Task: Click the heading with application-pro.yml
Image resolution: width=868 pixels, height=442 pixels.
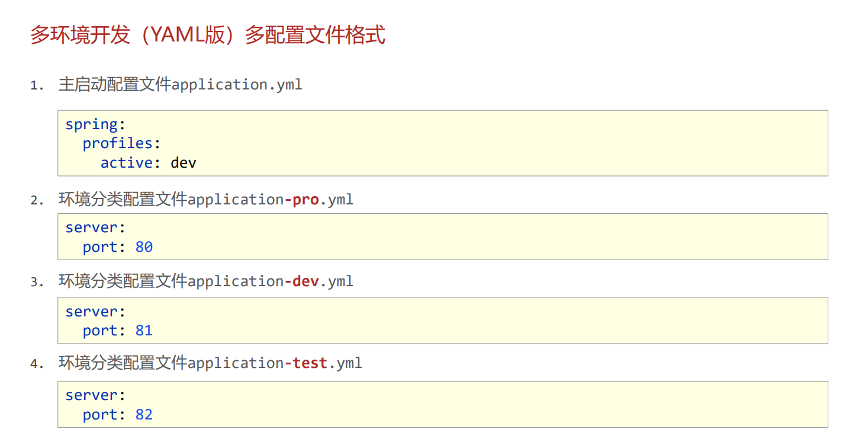Action: coord(206,200)
